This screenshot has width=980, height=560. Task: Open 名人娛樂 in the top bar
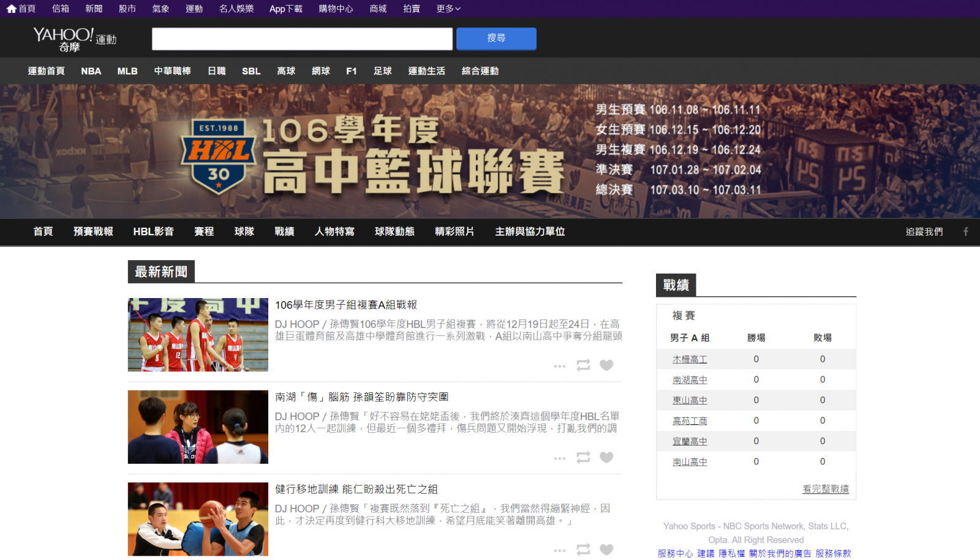point(236,9)
